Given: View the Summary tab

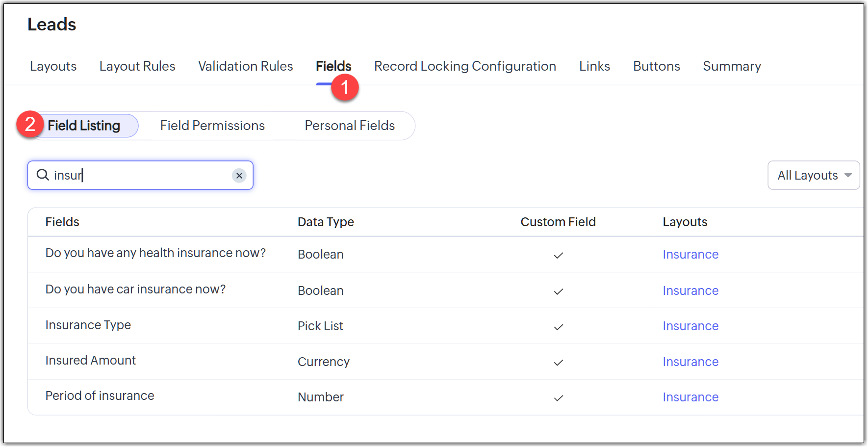Looking at the screenshot, I should click(732, 66).
